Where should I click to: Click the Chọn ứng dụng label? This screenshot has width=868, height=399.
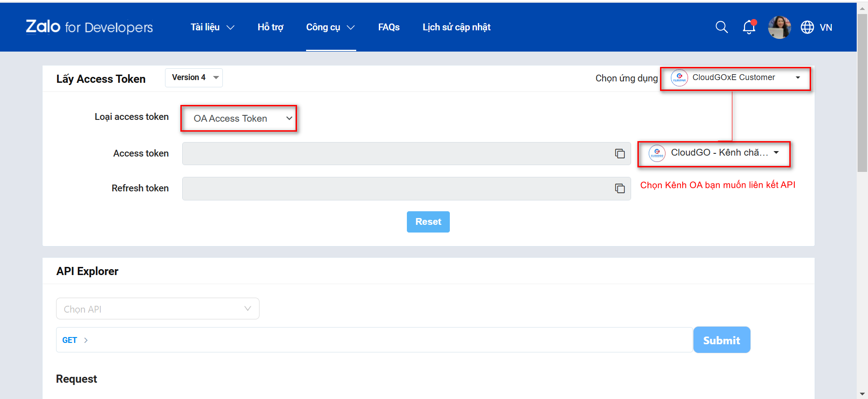click(627, 78)
